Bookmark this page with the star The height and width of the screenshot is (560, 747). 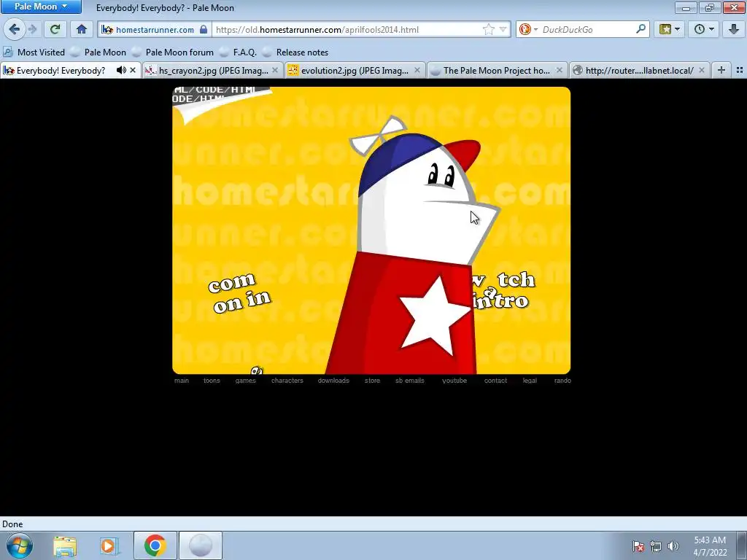pos(489,29)
